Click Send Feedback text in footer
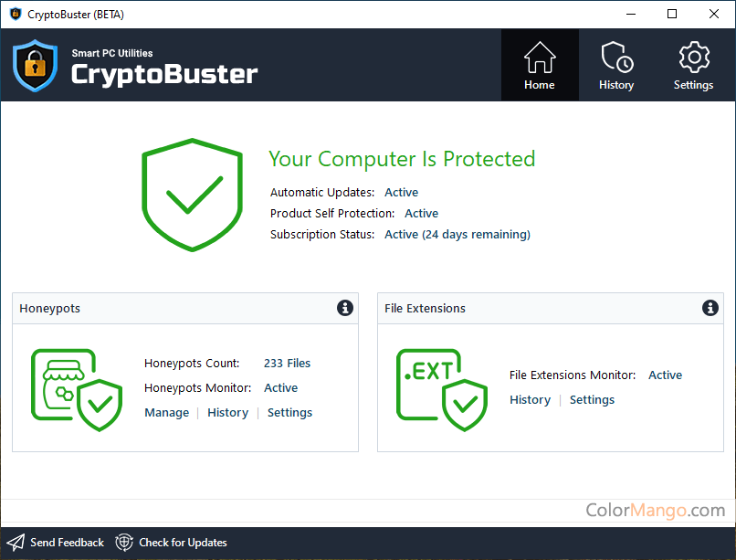 [67, 543]
